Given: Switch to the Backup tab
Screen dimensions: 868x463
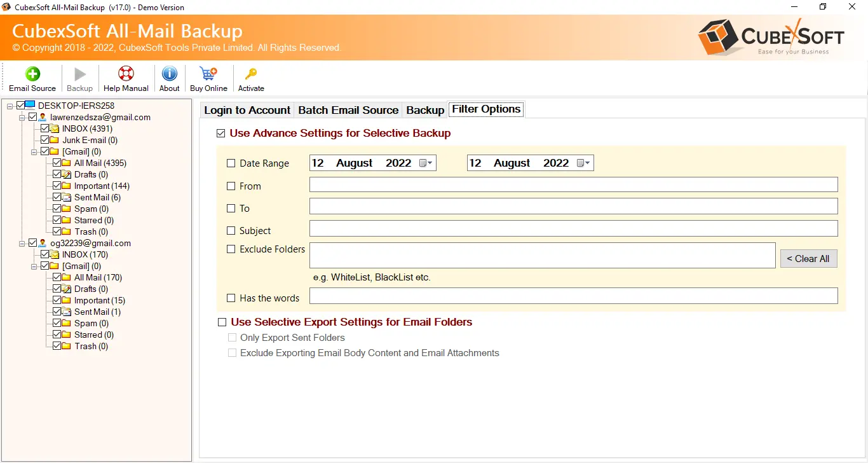Looking at the screenshot, I should 425,110.
